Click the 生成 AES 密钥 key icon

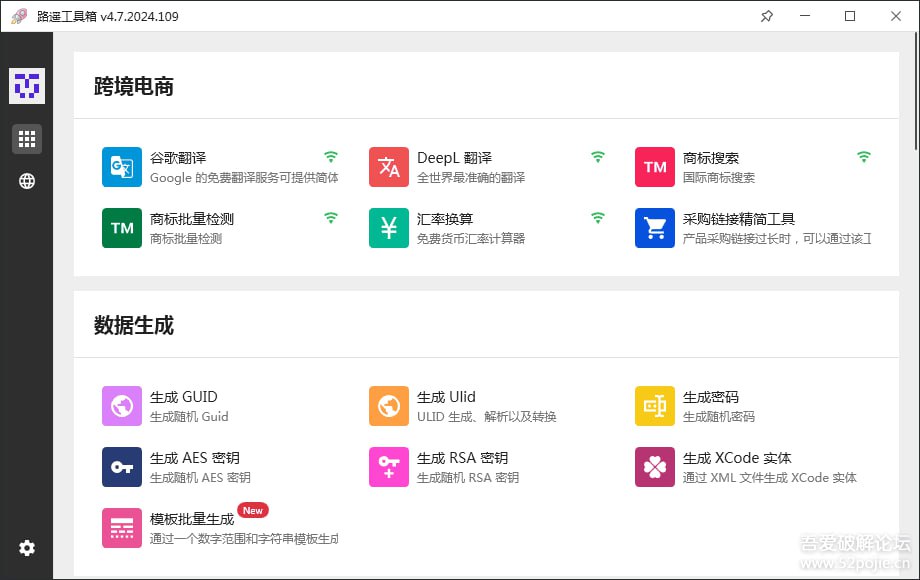(x=121, y=467)
